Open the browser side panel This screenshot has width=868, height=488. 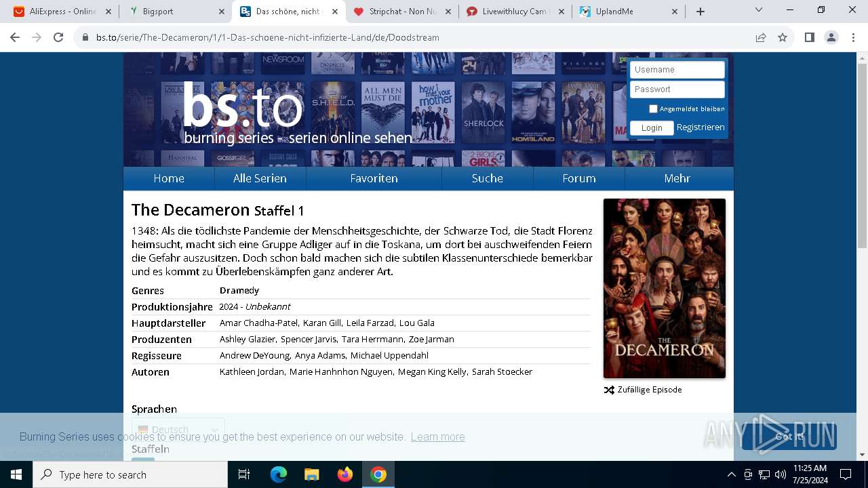tap(810, 37)
